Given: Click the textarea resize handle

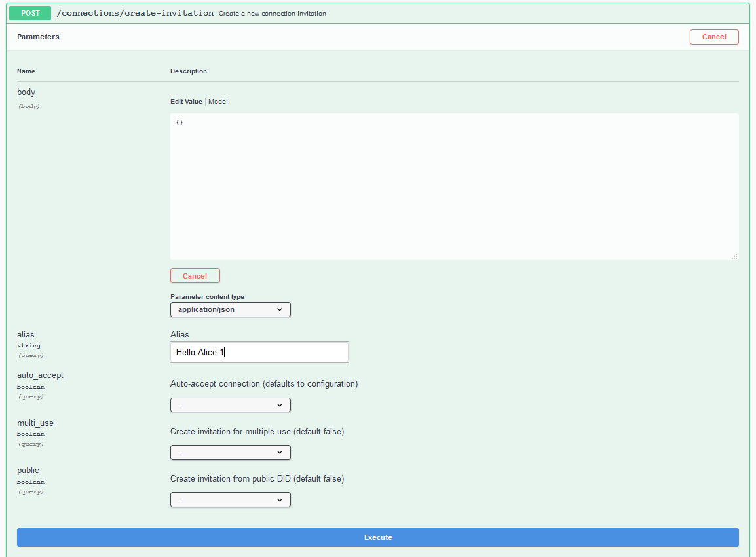Looking at the screenshot, I should pyautogui.click(x=734, y=256).
